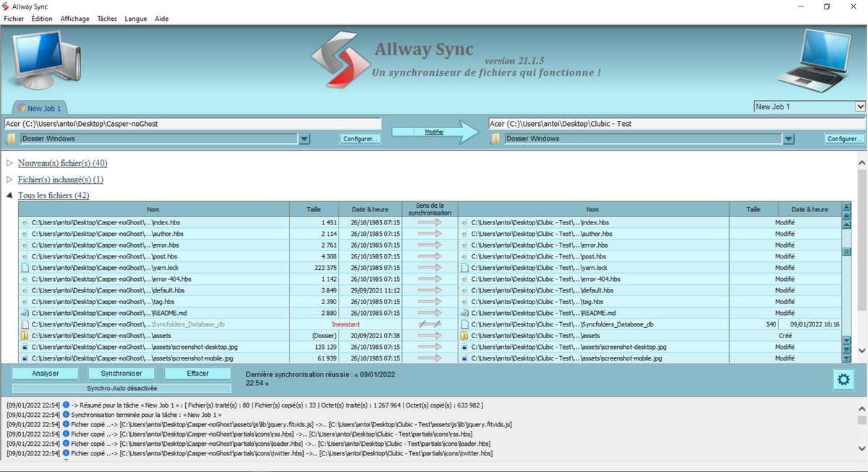The width and height of the screenshot is (868, 472).
Task: Click the main panel scrollbar down arrow
Action: [861, 350]
